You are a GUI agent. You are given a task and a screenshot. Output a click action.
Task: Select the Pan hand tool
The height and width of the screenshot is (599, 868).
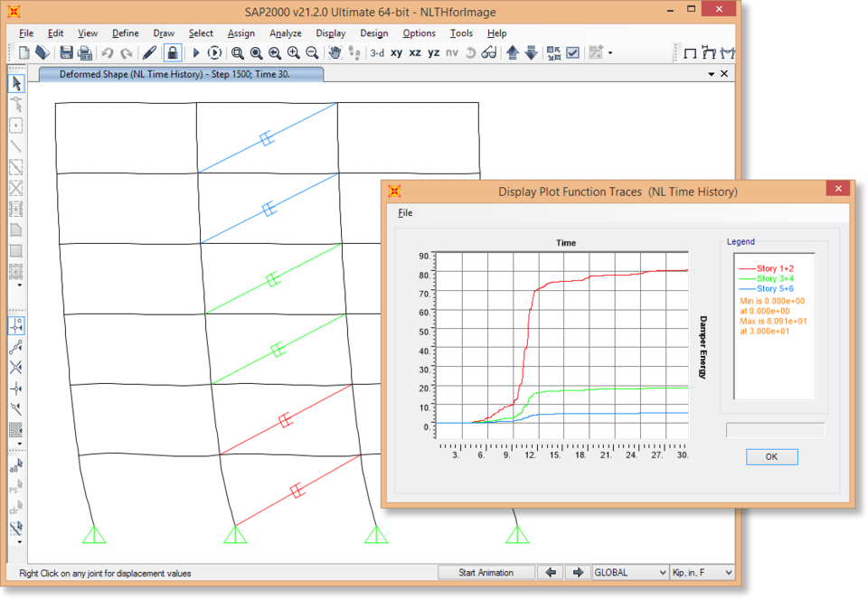[x=335, y=53]
